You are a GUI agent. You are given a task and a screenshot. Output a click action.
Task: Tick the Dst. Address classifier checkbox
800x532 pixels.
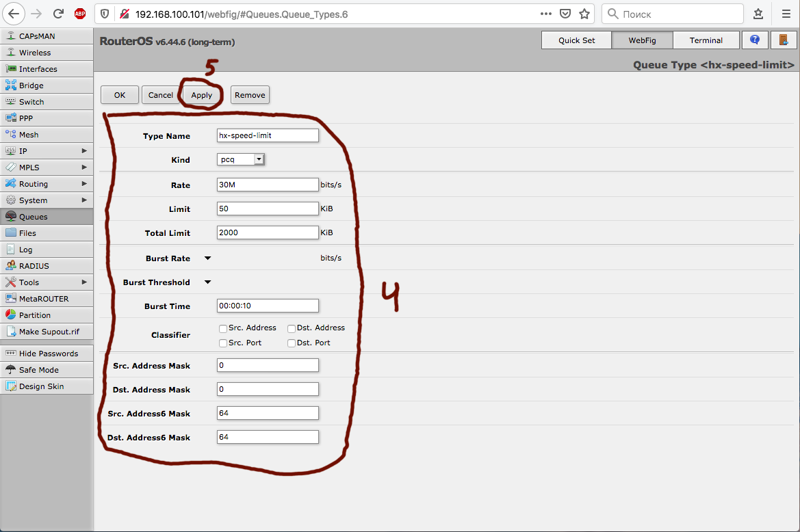click(292, 329)
